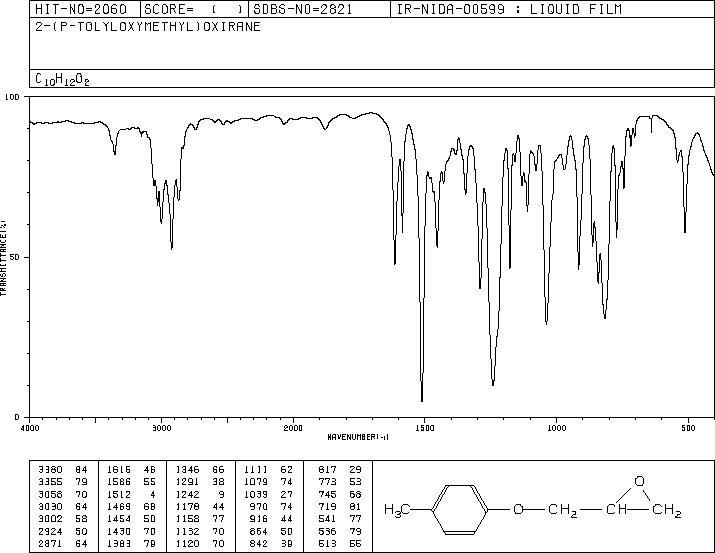Image resolution: width=715 pixels, height=553 pixels.
Task: Select peak table entry 2924
Action: pyautogui.click(x=50, y=531)
